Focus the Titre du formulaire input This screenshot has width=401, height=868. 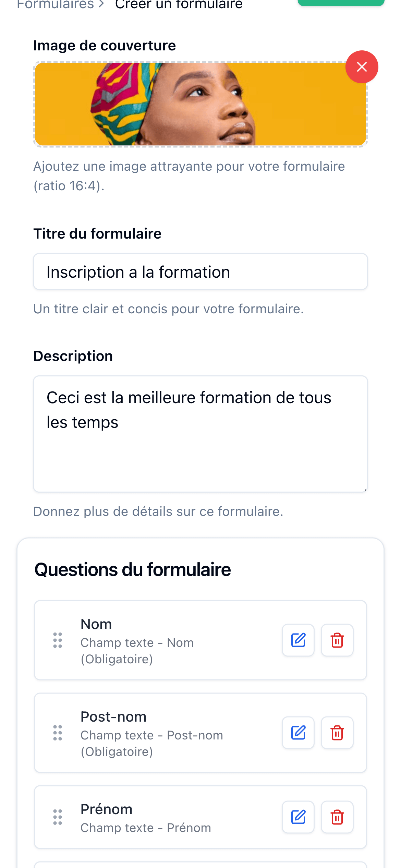click(x=200, y=272)
